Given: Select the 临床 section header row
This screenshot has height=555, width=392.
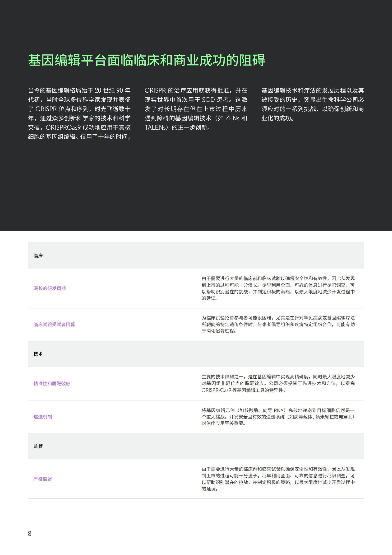Looking at the screenshot, I should click(x=196, y=255).
